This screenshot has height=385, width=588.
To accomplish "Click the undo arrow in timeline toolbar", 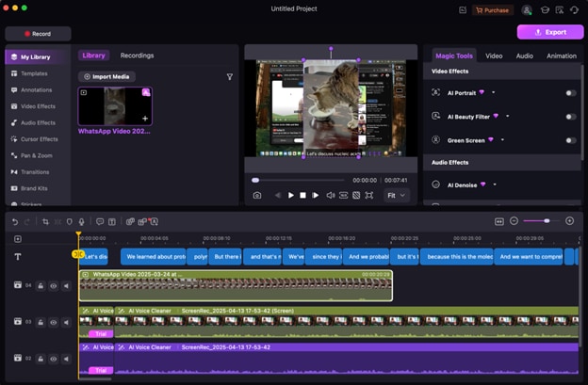I will tap(15, 222).
